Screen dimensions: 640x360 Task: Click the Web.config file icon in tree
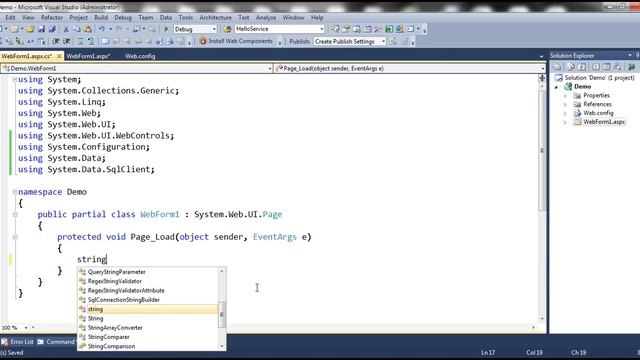(x=577, y=113)
